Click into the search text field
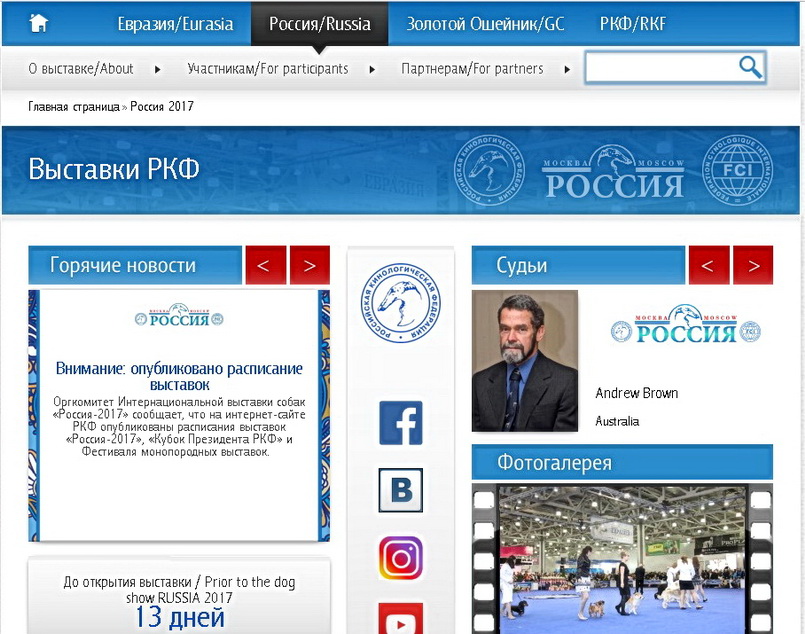The height and width of the screenshot is (634, 805). pos(661,67)
